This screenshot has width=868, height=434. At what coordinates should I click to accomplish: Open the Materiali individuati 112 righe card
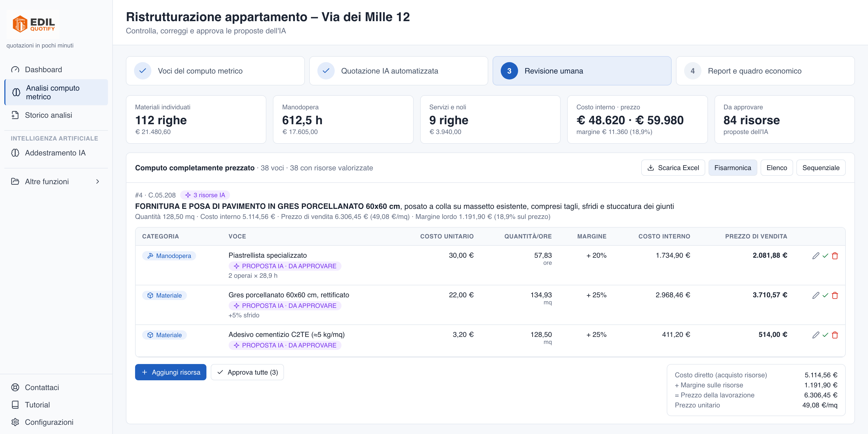[196, 120]
